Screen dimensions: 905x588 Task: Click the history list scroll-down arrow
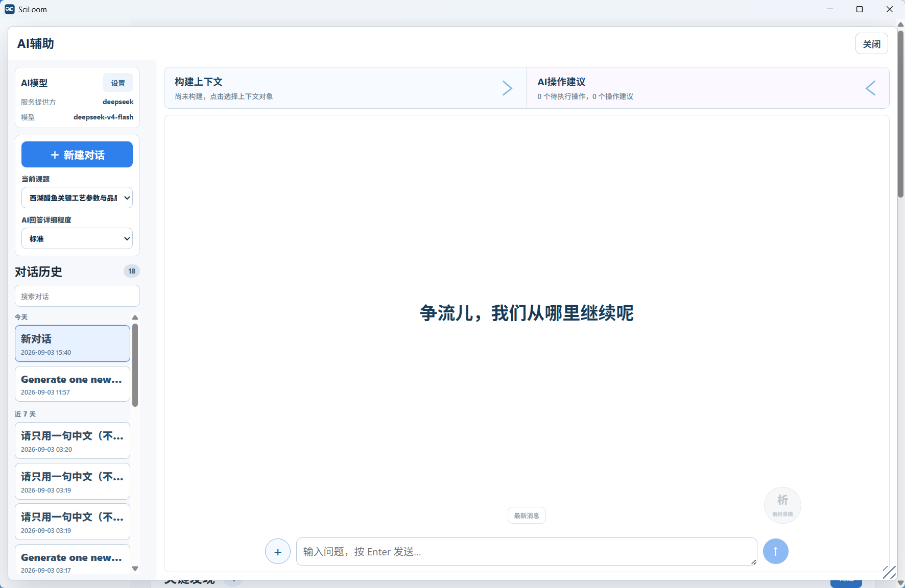click(x=135, y=569)
